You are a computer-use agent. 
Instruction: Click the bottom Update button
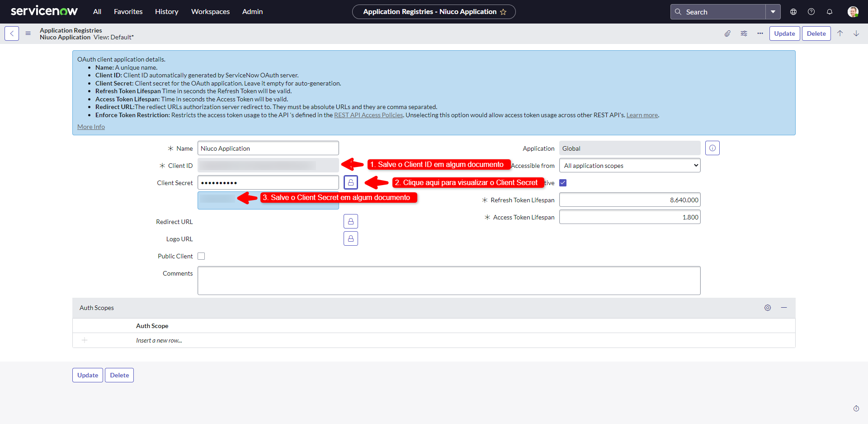[x=88, y=375]
